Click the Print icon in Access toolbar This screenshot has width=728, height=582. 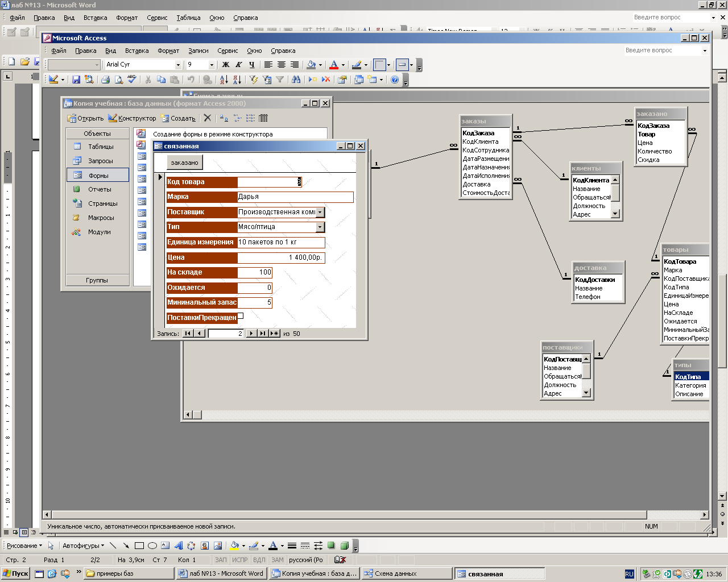105,80
